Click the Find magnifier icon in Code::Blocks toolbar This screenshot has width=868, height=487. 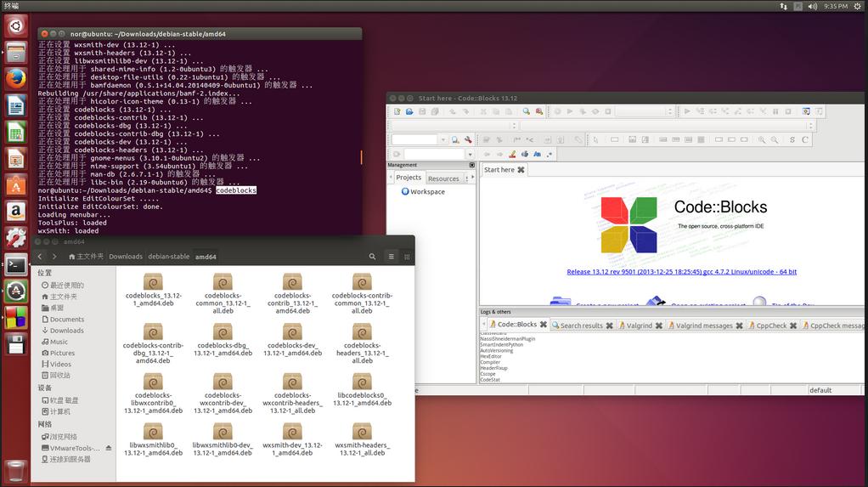tap(526, 111)
